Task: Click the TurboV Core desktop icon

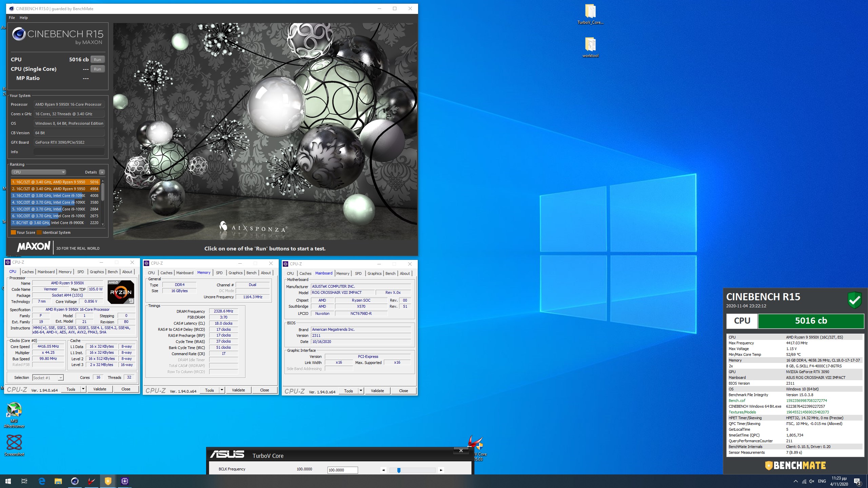Action: pyautogui.click(x=476, y=448)
